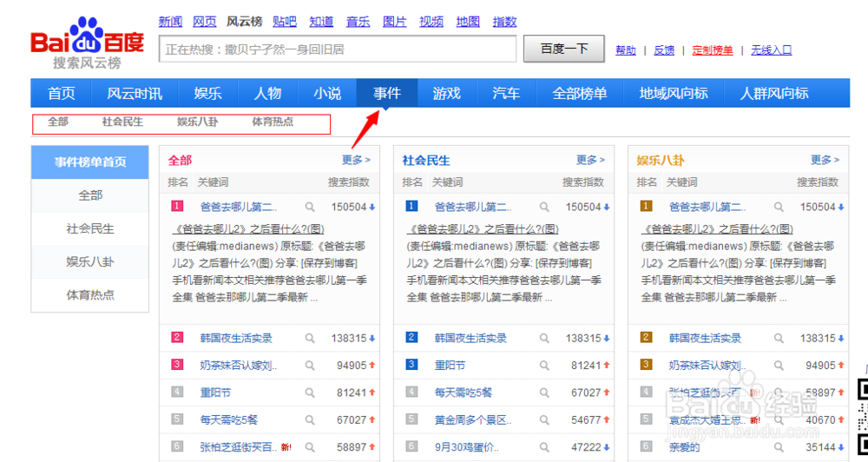Go to the 人物 tab
Image resolution: width=868 pixels, height=462 pixels.
(267, 93)
